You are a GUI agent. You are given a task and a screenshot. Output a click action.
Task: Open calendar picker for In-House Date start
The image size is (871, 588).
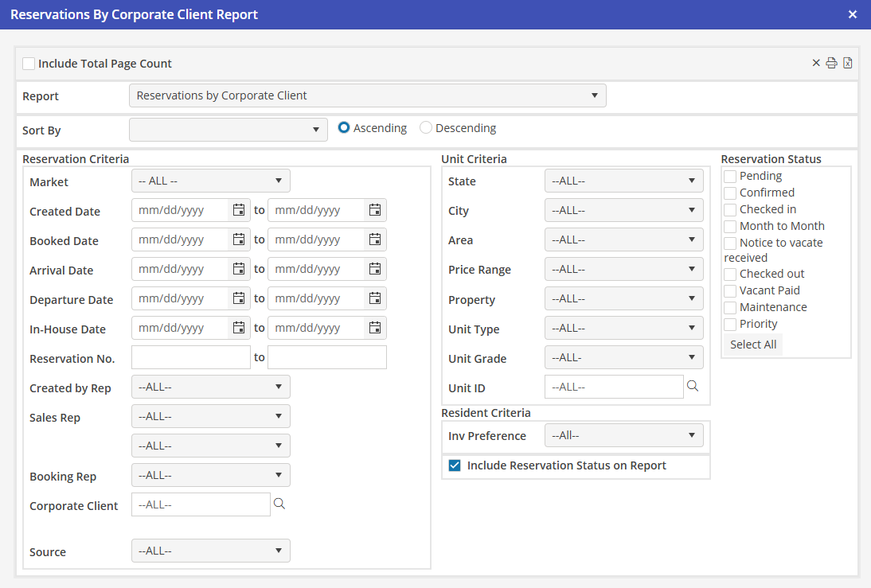pos(239,328)
